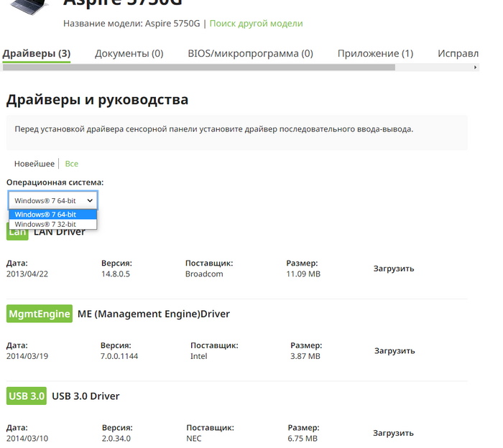Select the Новейшее filter
The image size is (503, 448).
pos(34,164)
